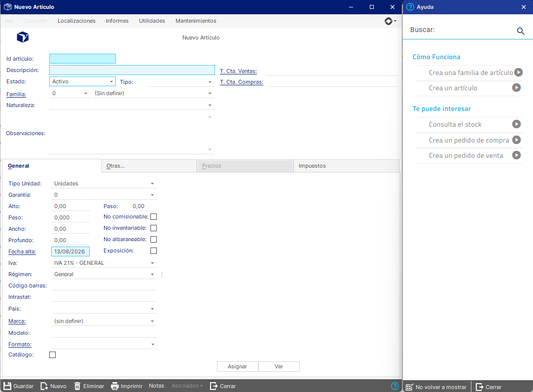Click into the Descripción field

pos(132,70)
